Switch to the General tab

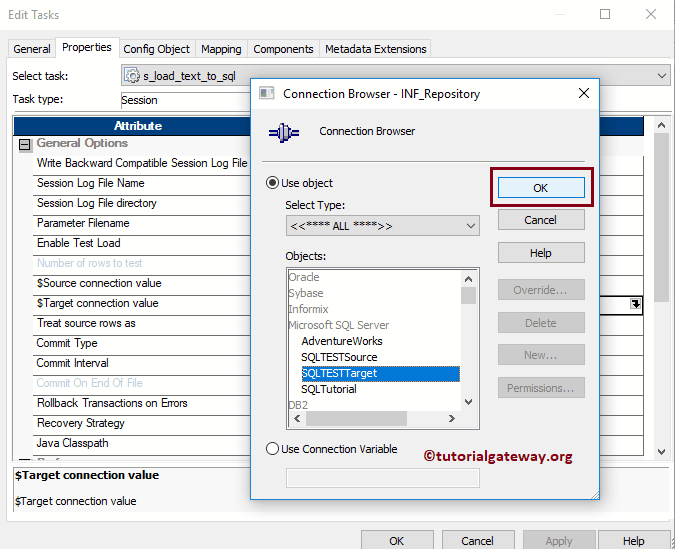pyautogui.click(x=32, y=49)
